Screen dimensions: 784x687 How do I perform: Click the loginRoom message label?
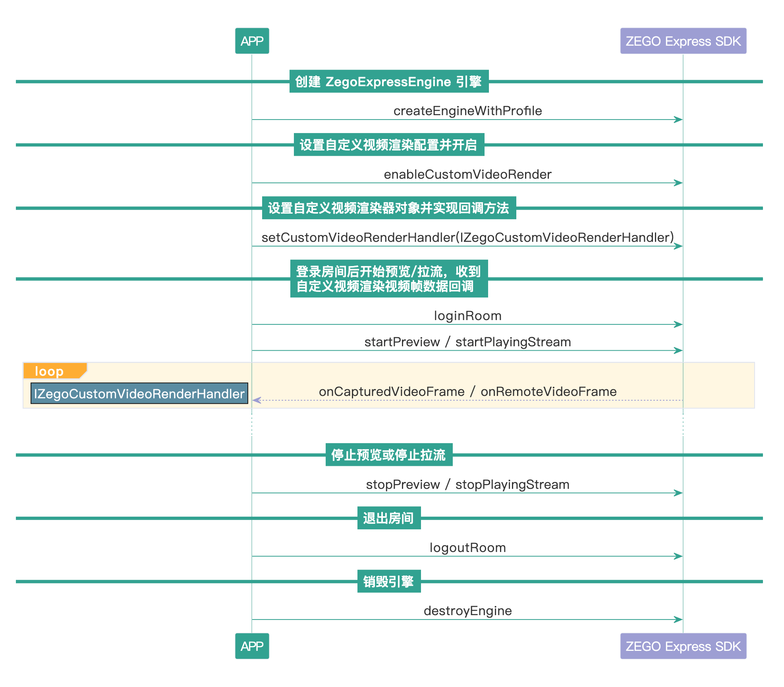(x=467, y=316)
